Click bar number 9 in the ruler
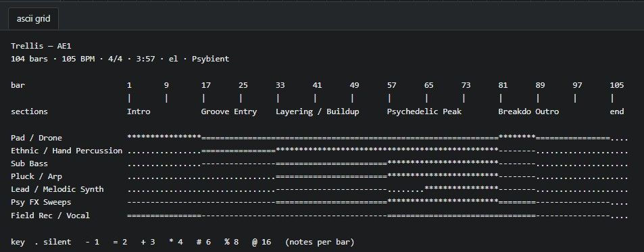The width and height of the screenshot is (644, 252). 166,85
